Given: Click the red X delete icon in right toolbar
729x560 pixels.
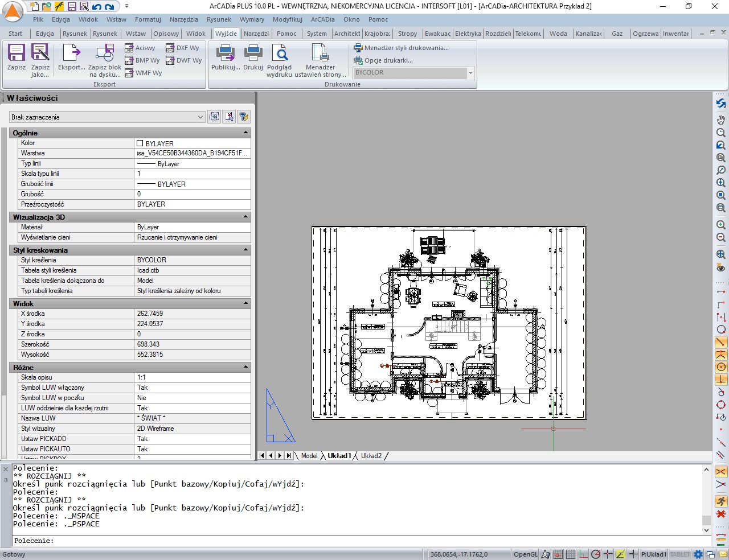Looking at the screenshot, I should (721, 514).
